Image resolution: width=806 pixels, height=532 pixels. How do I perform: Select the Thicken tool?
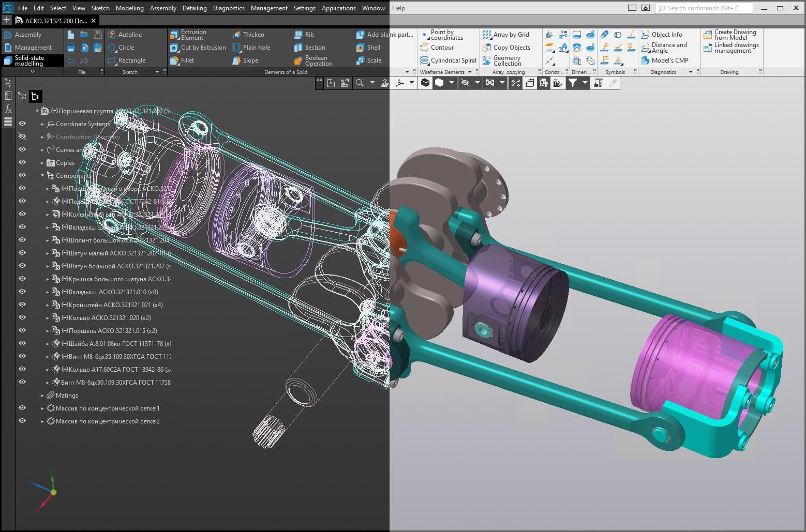[x=248, y=35]
